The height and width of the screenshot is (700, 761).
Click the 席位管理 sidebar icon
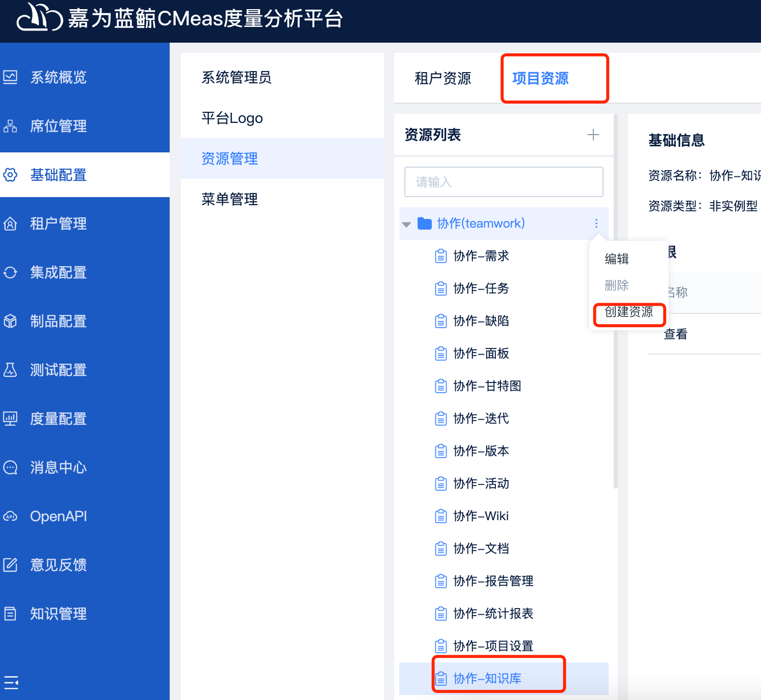(x=10, y=126)
